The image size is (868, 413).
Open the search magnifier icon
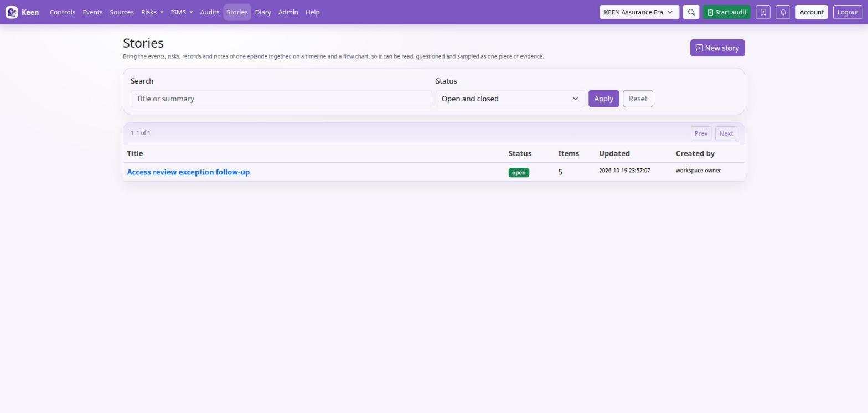click(691, 12)
